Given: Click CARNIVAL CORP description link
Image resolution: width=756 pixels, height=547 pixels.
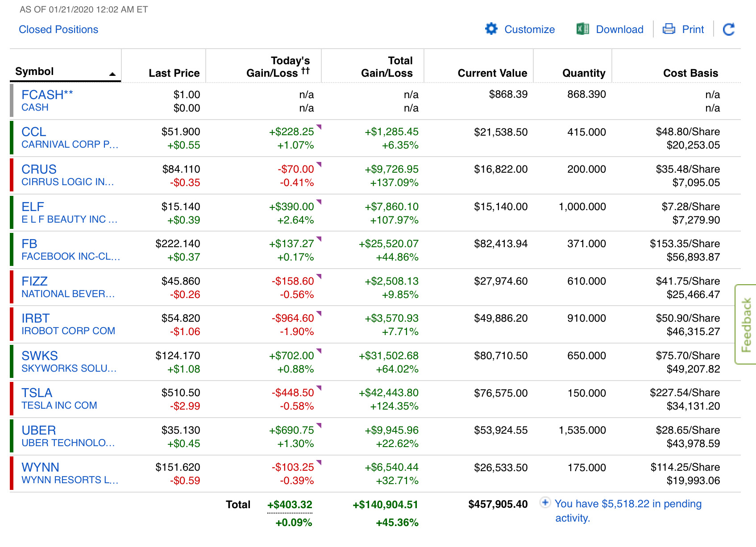Looking at the screenshot, I should point(70,145).
